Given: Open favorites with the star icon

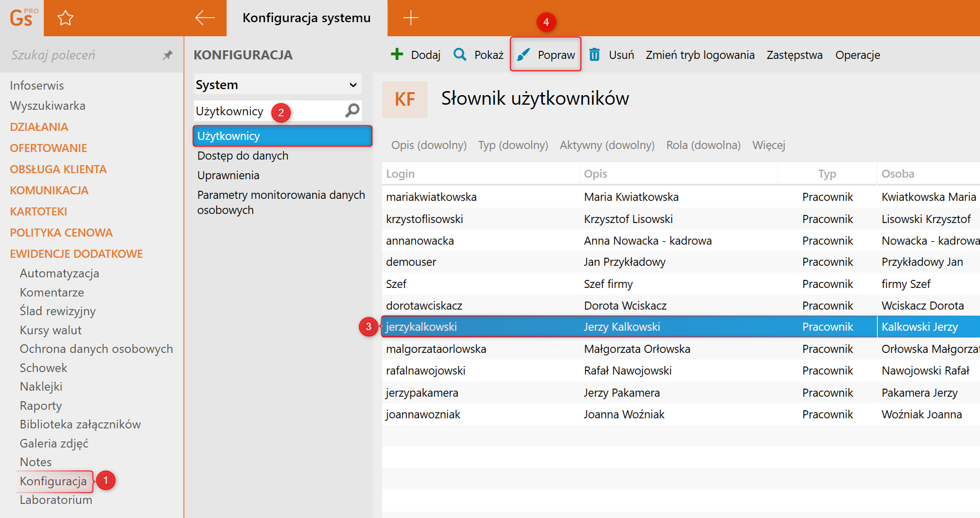Looking at the screenshot, I should point(65,19).
